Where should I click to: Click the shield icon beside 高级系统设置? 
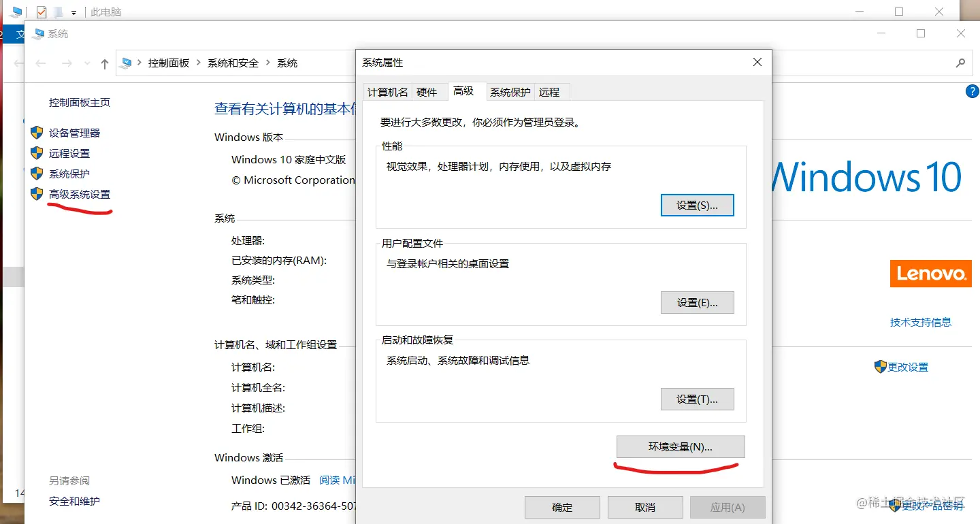(x=37, y=194)
